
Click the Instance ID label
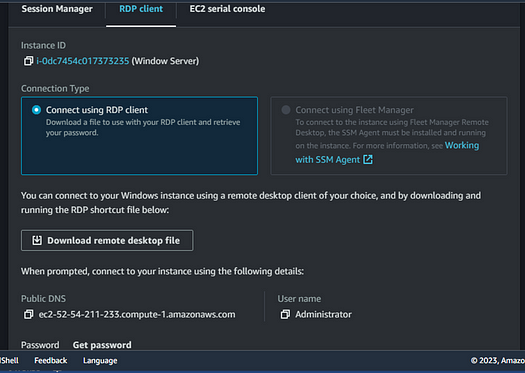coord(44,45)
